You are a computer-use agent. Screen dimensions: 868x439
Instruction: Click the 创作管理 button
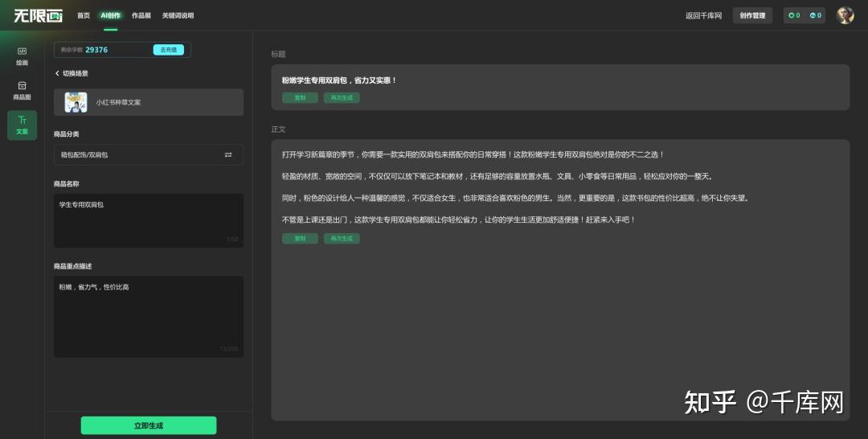click(x=752, y=15)
